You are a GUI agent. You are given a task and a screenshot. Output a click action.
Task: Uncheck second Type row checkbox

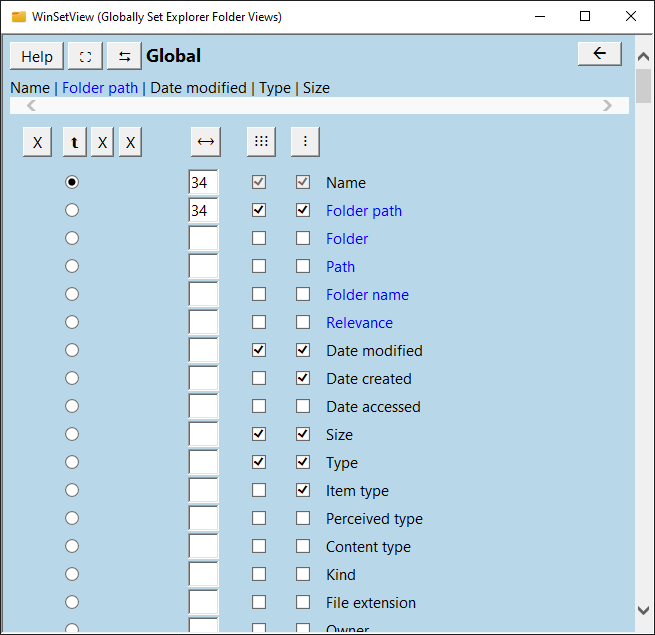tap(303, 462)
